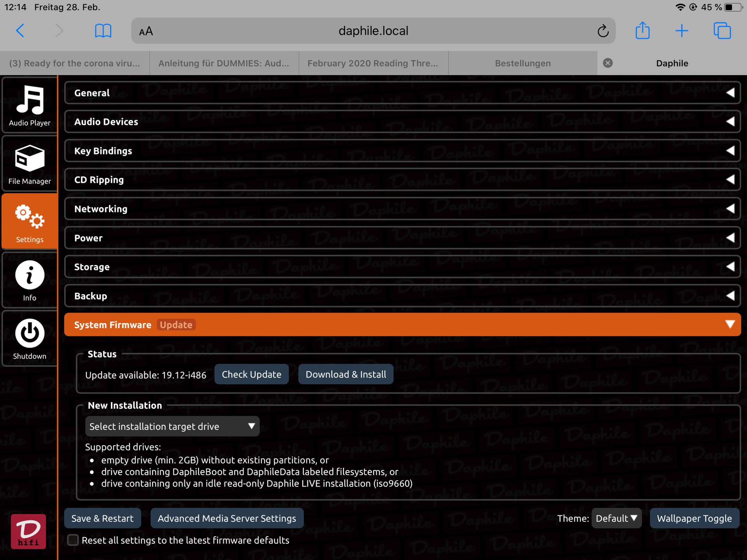This screenshot has height=560, width=747.
Task: Switch to the Bestellungen tab
Action: point(523,63)
